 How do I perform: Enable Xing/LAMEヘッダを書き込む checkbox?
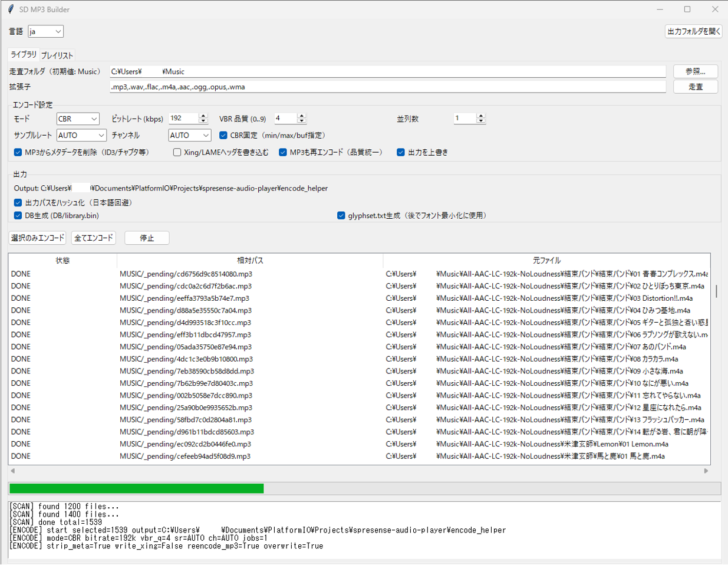click(x=177, y=152)
